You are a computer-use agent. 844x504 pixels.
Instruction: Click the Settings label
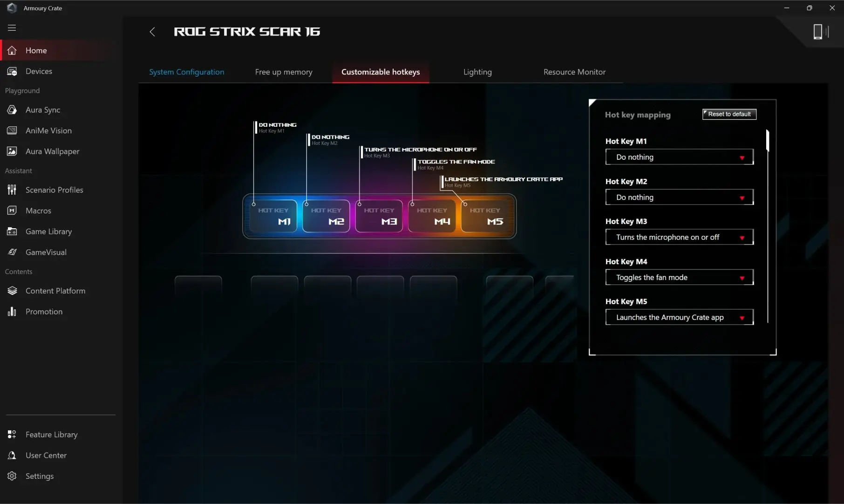point(40,476)
